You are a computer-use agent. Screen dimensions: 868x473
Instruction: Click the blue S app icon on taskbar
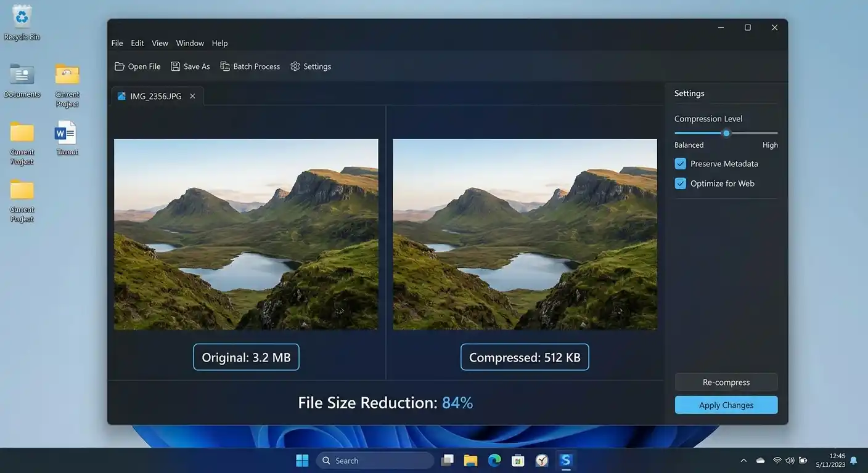tap(566, 461)
